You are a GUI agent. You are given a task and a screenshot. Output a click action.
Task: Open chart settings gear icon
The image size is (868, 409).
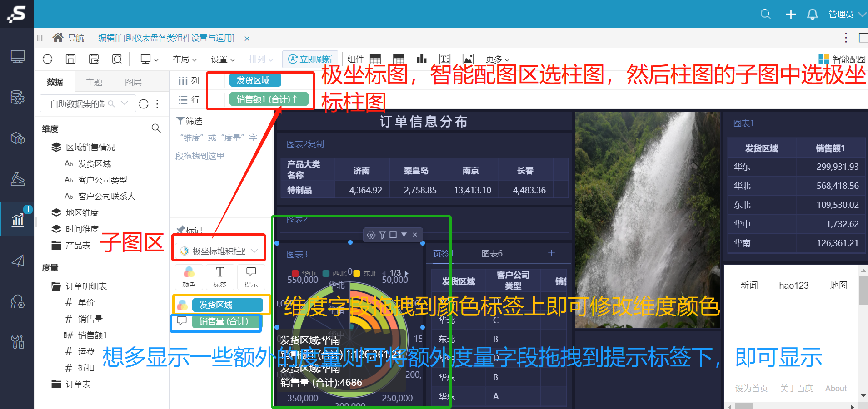(x=371, y=235)
